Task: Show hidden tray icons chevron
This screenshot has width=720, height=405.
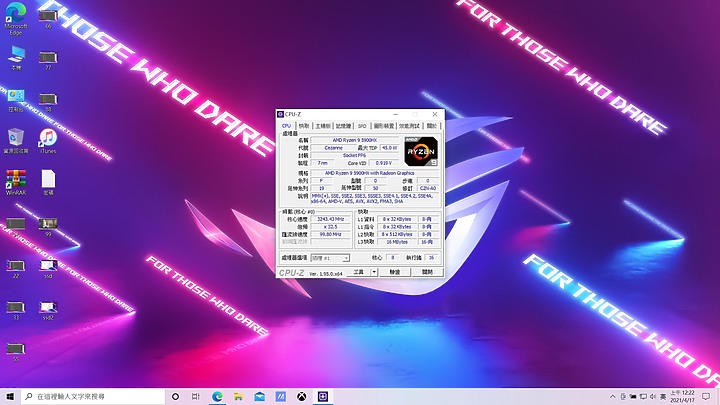Action: [x=613, y=396]
